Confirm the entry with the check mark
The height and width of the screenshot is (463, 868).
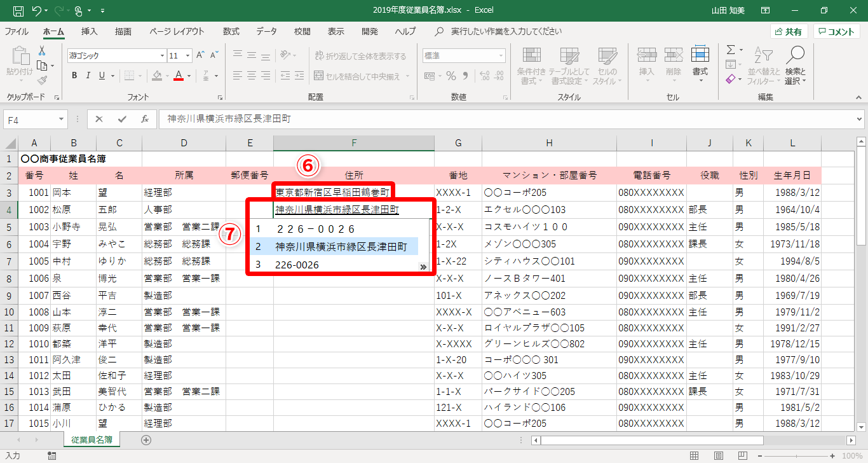point(122,119)
